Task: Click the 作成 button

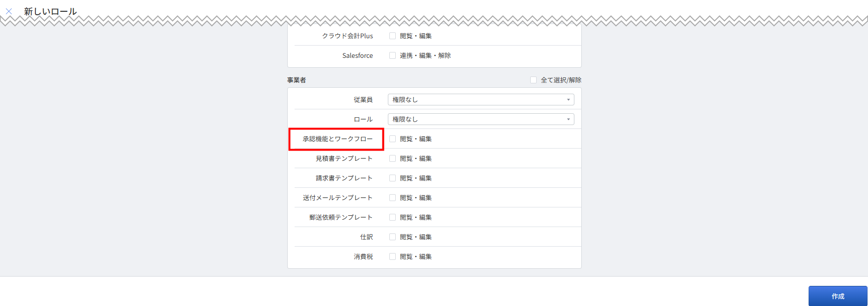Action: point(838,296)
